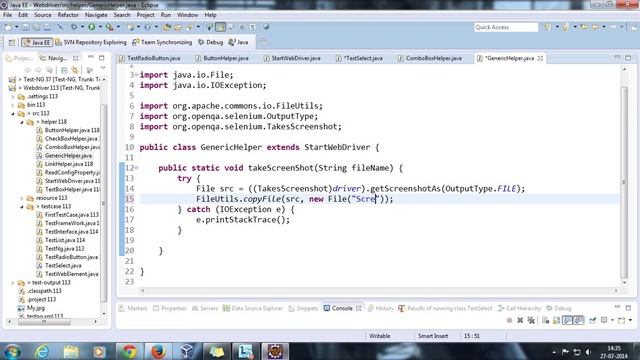This screenshot has width=640, height=360.
Task: Open Results of running class TestSelect tab
Action: (445, 308)
